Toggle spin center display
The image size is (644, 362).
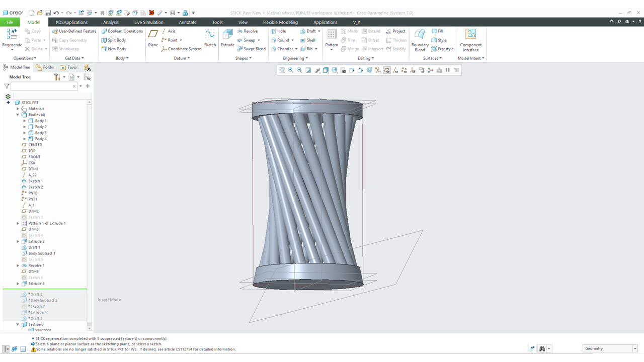point(430,70)
